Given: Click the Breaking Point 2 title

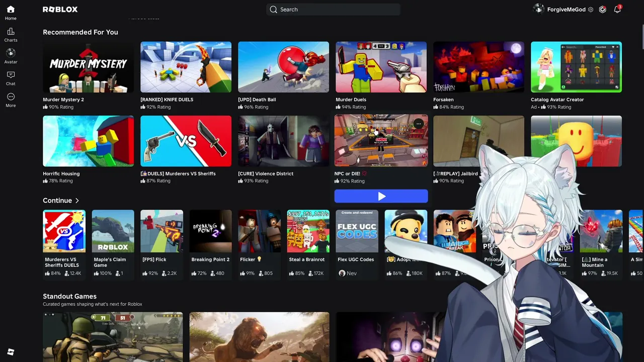Looking at the screenshot, I should click(x=210, y=259).
